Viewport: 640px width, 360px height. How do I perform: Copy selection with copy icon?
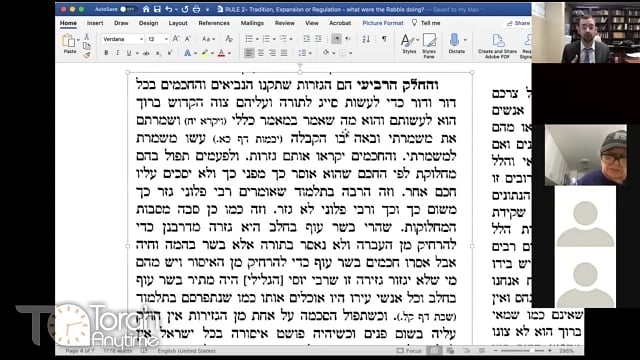87,46
